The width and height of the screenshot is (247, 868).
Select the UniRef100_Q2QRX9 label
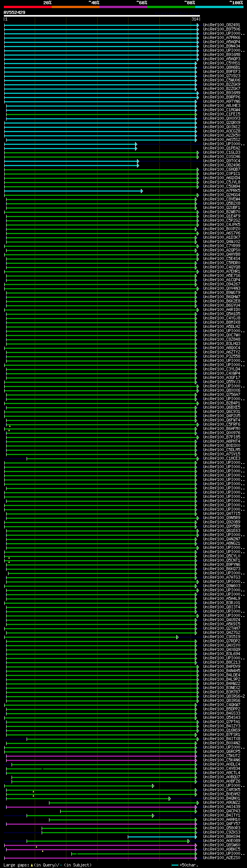click(222, 123)
